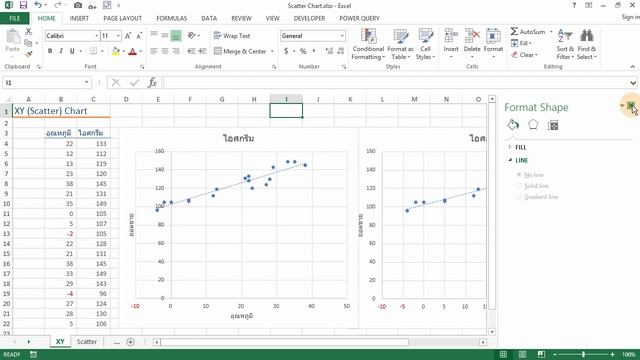640x360 pixels.
Task: Toggle middle align in the Alignment group
Action: 164,36
